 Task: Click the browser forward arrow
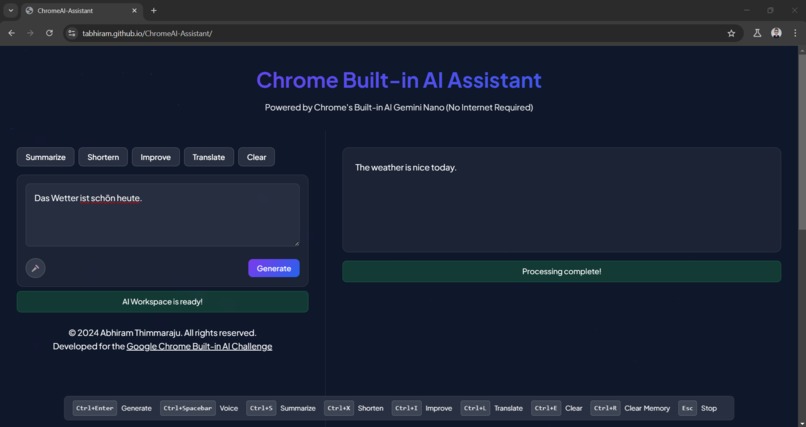pos(30,33)
